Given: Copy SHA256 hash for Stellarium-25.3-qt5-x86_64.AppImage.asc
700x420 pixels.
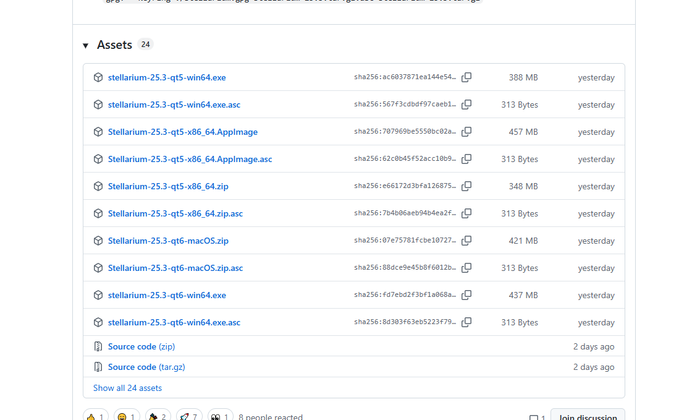Looking at the screenshot, I should coord(467,159).
